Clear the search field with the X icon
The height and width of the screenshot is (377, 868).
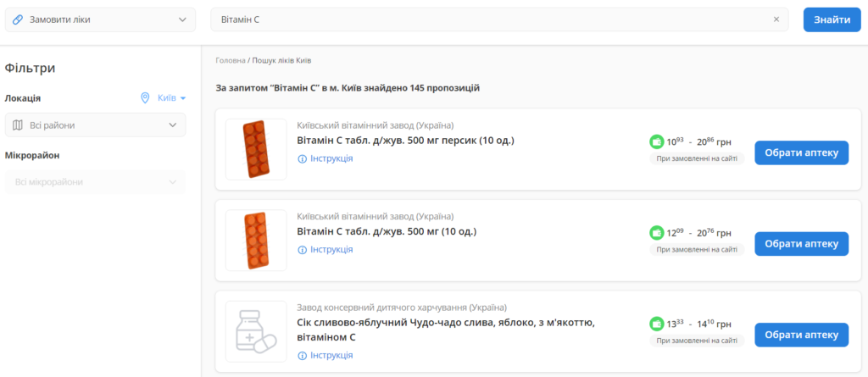coord(776,19)
